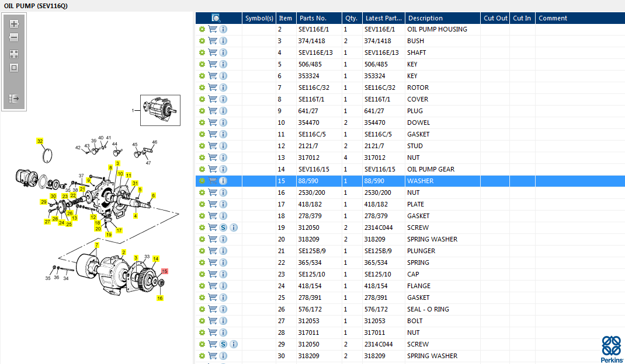Open info for DOWEL row

(223, 123)
